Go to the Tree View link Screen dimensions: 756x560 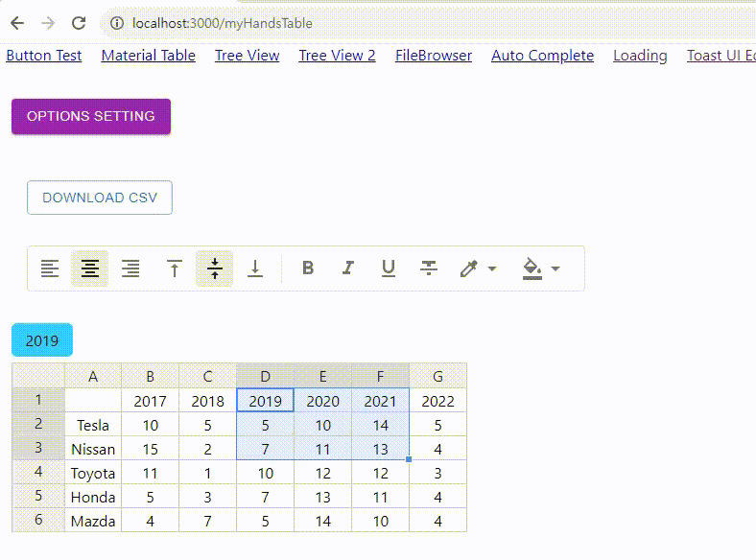point(247,56)
